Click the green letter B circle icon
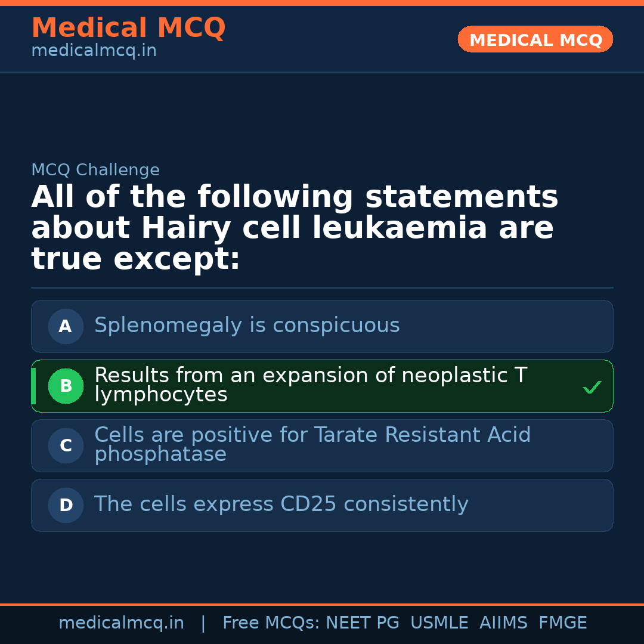 point(66,386)
